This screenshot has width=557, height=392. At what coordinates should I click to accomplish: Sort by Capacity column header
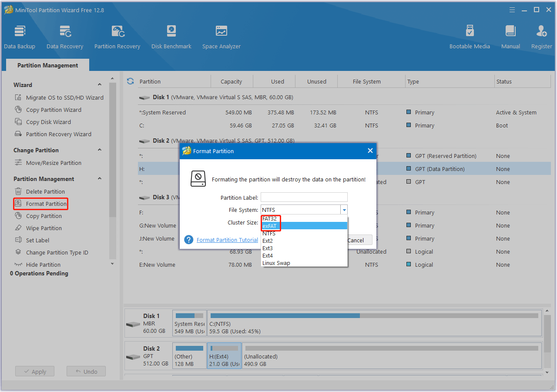(232, 81)
